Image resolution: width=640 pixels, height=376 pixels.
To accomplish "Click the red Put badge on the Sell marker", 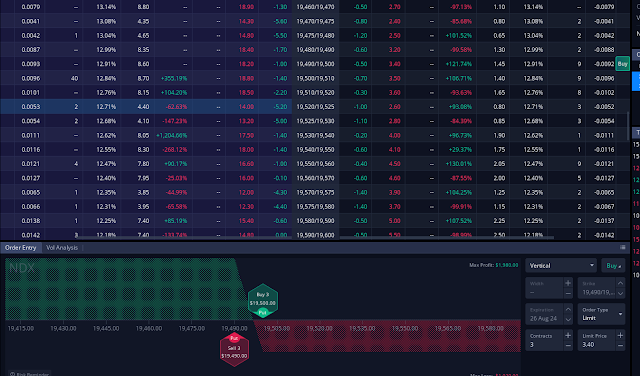I will point(234,338).
